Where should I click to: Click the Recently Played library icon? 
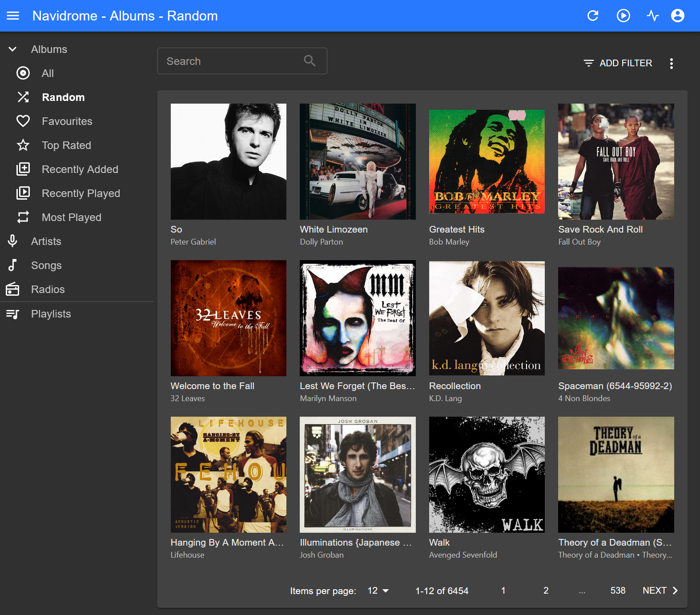[x=23, y=193]
